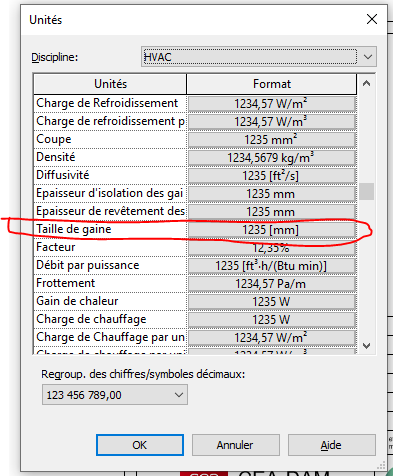This screenshot has height=476, width=393.
Task: Close the Unités dialog with the X
Action: pyautogui.click(x=372, y=19)
